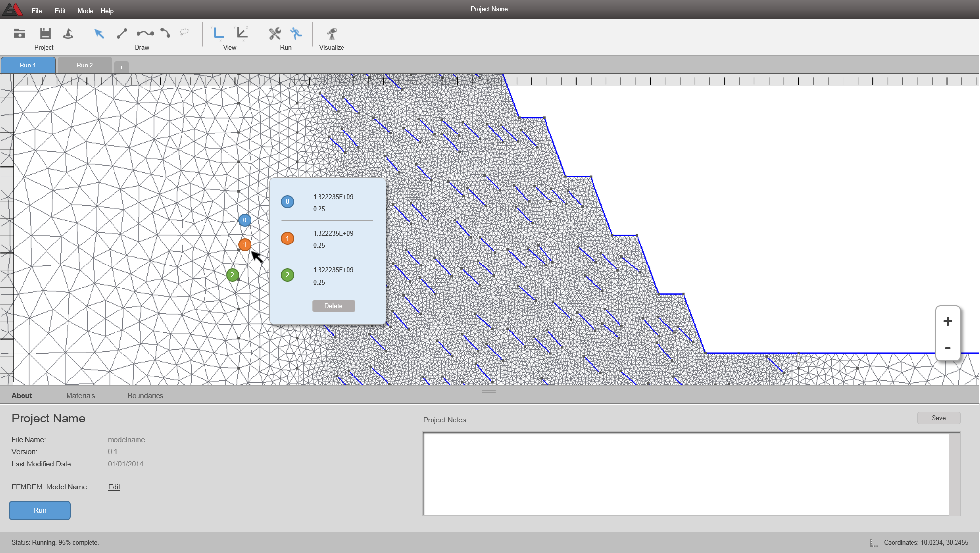The height and width of the screenshot is (553, 980).
Task: Open run settings wrench and screwdriver icon
Action: (x=275, y=33)
